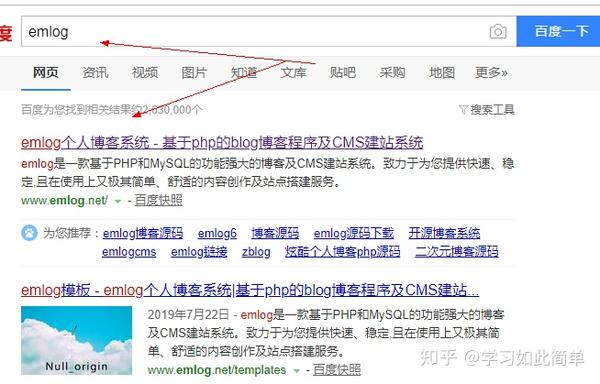Click the 百度一下 search button
This screenshot has width=600, height=384.
tap(558, 31)
